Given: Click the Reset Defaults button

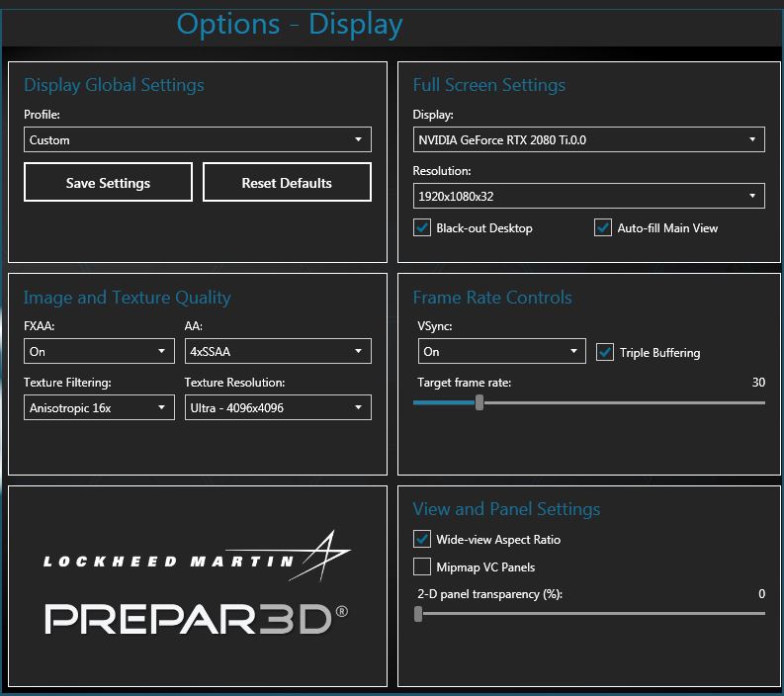Looking at the screenshot, I should pos(287,183).
